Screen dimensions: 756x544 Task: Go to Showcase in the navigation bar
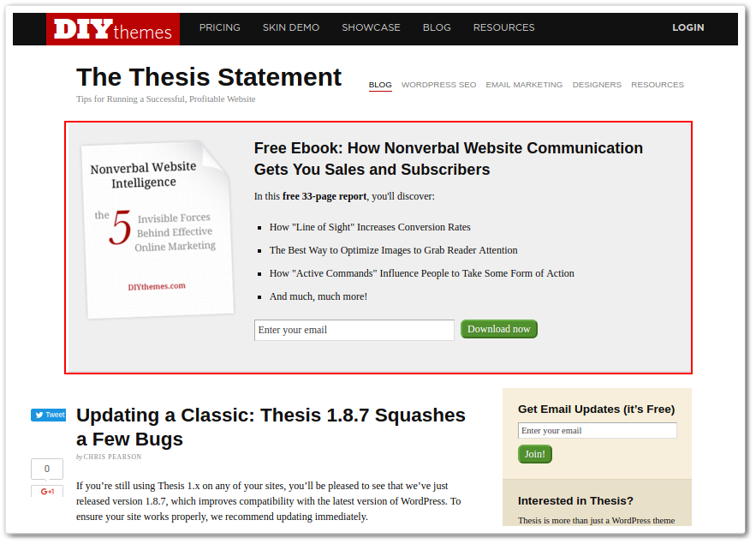371,27
